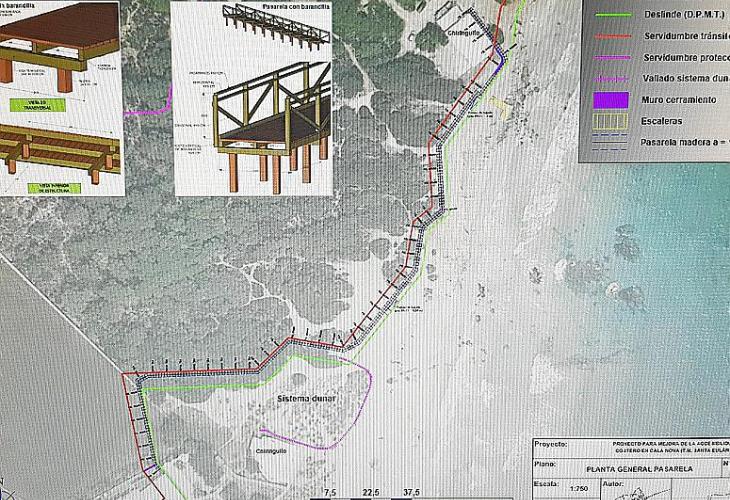Viewport: 730px width, 500px height.
Task: Click the Sistema dunar map label
Action: (x=306, y=399)
